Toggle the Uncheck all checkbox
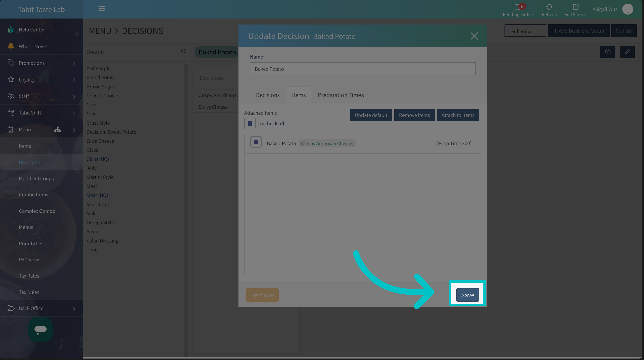Viewport: 644px width, 360px height. point(250,124)
